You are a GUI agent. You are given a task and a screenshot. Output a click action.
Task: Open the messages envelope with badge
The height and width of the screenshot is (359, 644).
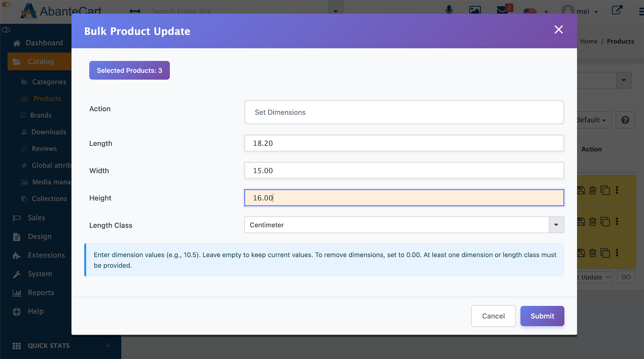pos(503,10)
